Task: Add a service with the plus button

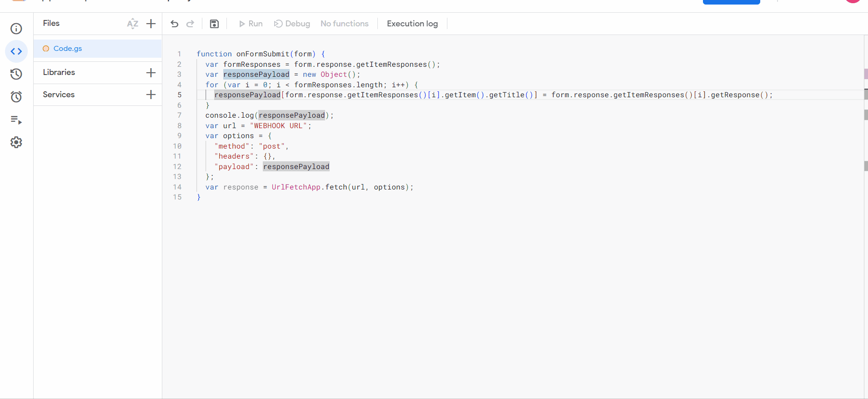Action: [151, 95]
